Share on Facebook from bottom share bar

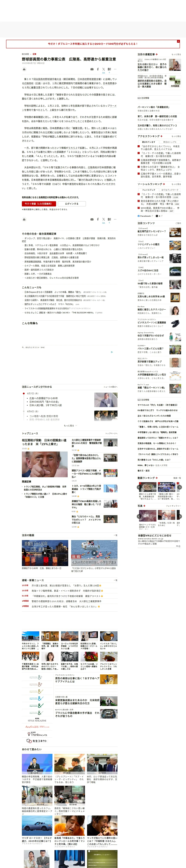pyautogui.click(x=98, y=219)
